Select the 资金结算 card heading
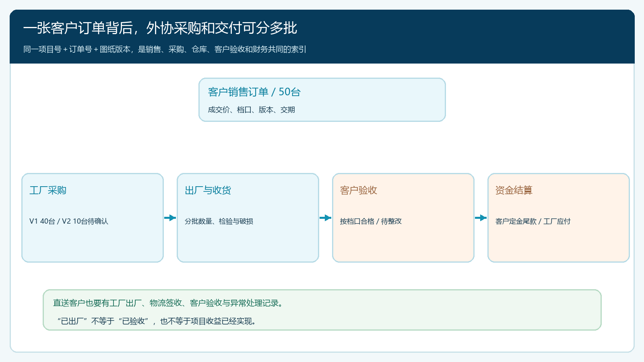Screen dimensions: 644x362 514,190
